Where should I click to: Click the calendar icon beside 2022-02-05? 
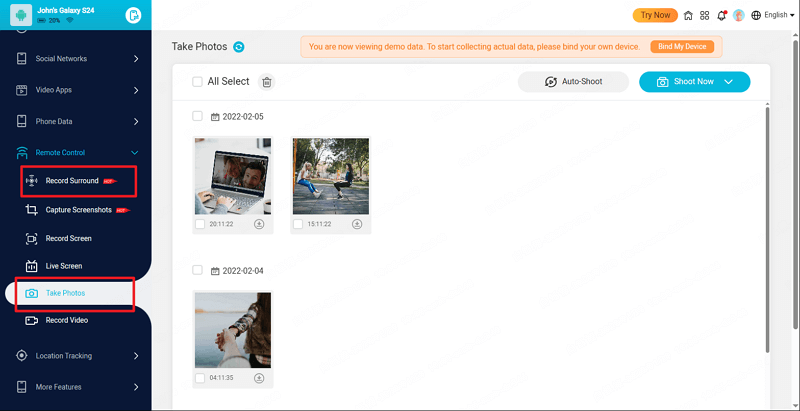click(x=215, y=117)
